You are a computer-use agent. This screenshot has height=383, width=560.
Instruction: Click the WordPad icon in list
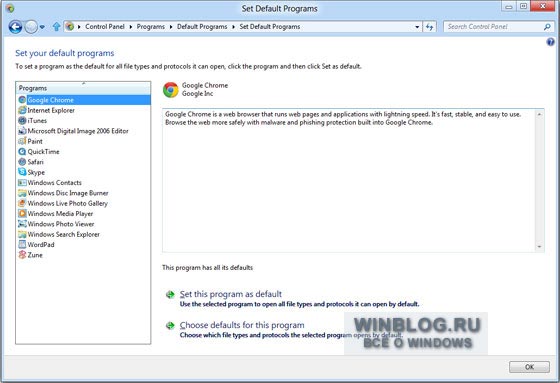click(x=22, y=244)
